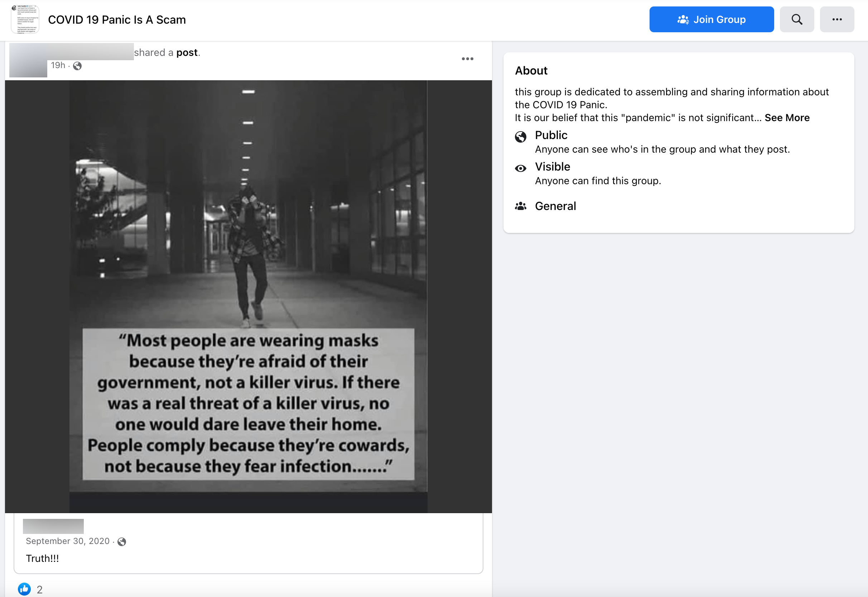Click the group name COVID 19 Panic Is A Scam
The image size is (868, 597).
(x=117, y=19)
